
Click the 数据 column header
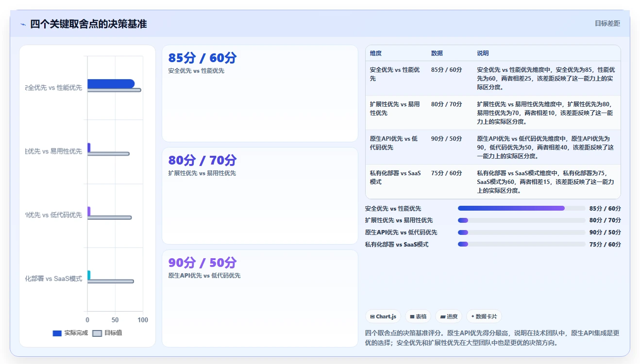pos(437,53)
